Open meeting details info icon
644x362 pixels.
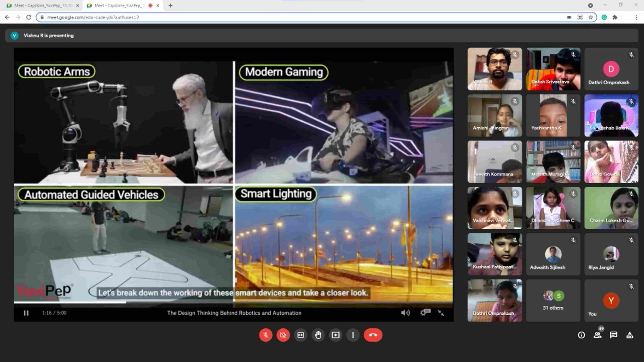pyautogui.click(x=581, y=335)
